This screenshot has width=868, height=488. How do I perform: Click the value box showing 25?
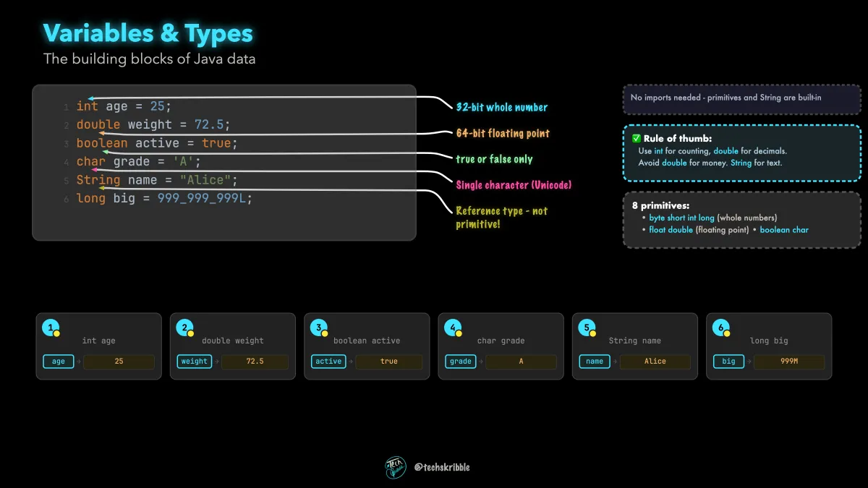point(119,361)
